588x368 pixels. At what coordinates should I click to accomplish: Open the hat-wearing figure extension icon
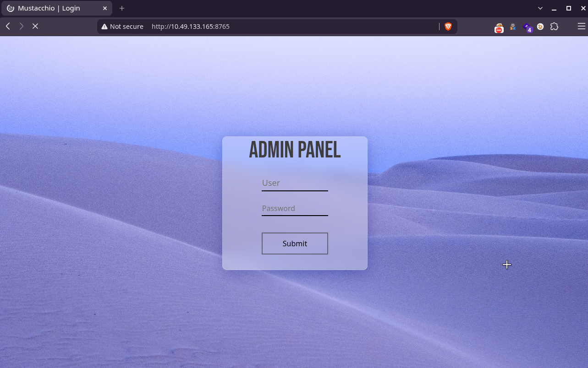[513, 27]
